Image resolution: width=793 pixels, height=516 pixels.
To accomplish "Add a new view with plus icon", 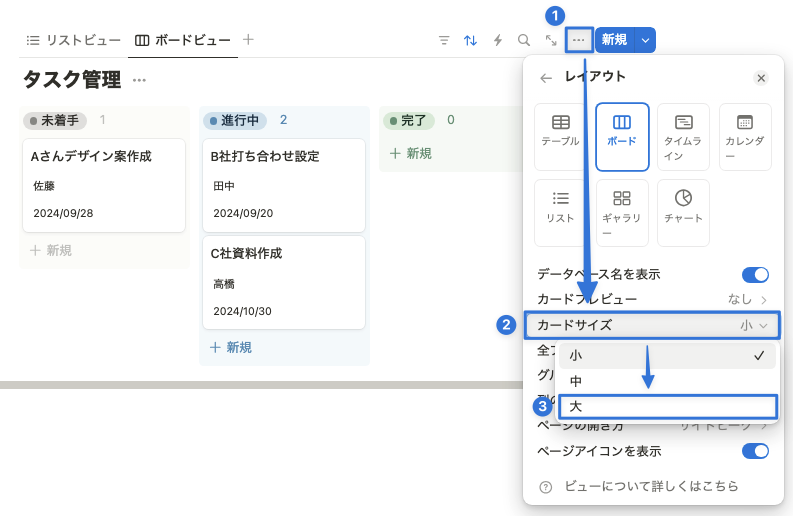I will coord(248,39).
